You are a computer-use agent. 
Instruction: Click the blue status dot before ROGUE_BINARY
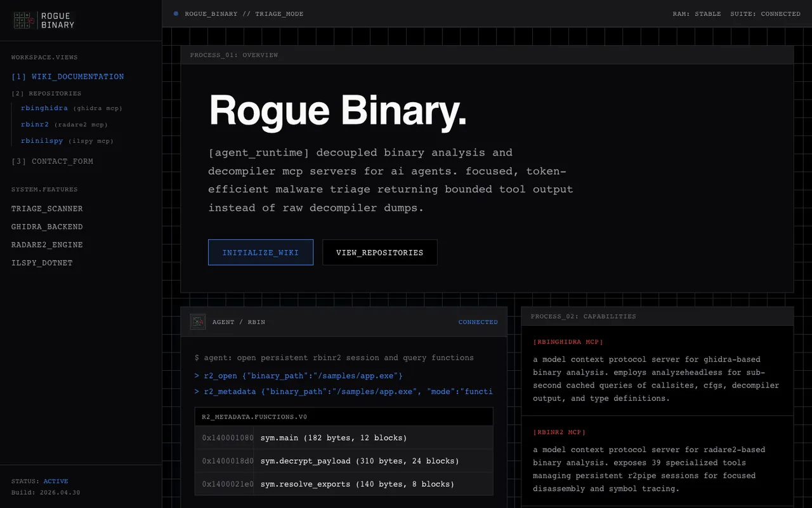pos(176,13)
